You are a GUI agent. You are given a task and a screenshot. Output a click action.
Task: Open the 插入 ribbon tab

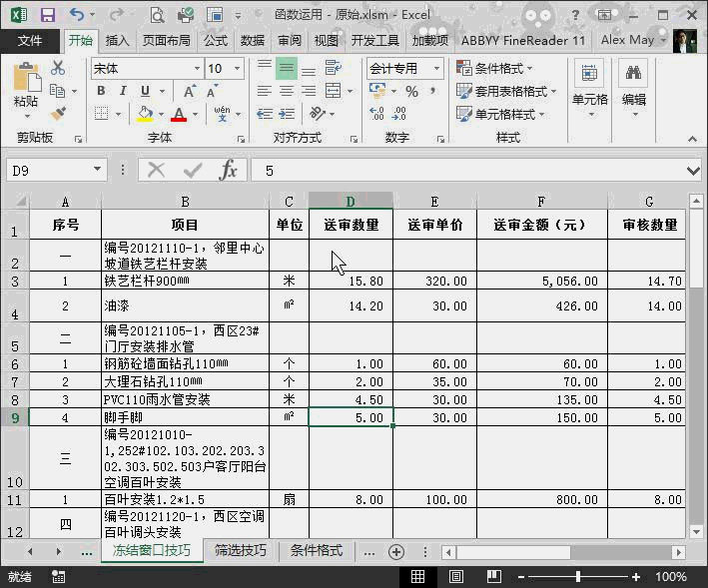tap(118, 41)
